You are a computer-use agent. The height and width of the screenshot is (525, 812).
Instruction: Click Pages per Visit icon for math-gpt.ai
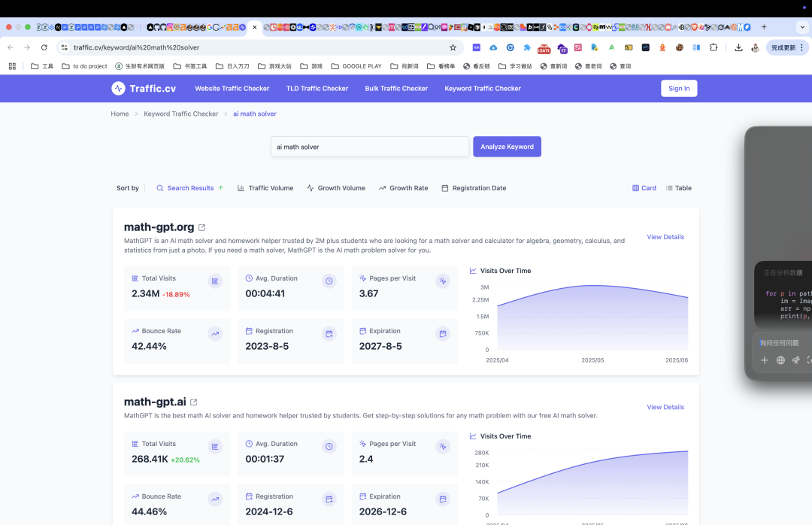point(443,446)
